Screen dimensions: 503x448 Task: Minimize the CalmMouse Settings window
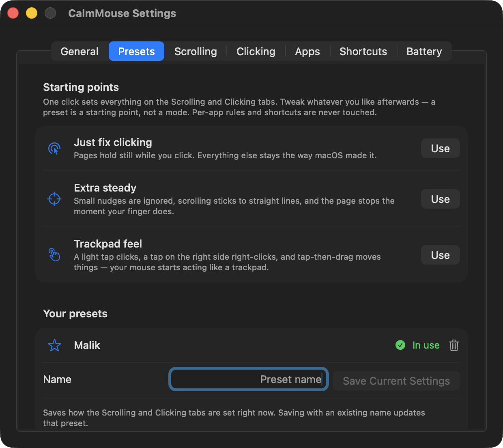32,13
